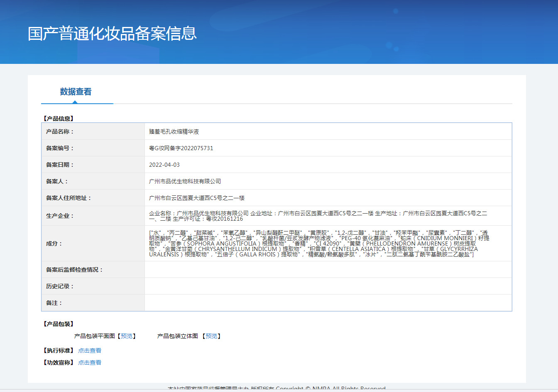This screenshot has width=558, height=392.
Task: Click the 备案人 company name value
Action: click(x=185, y=181)
